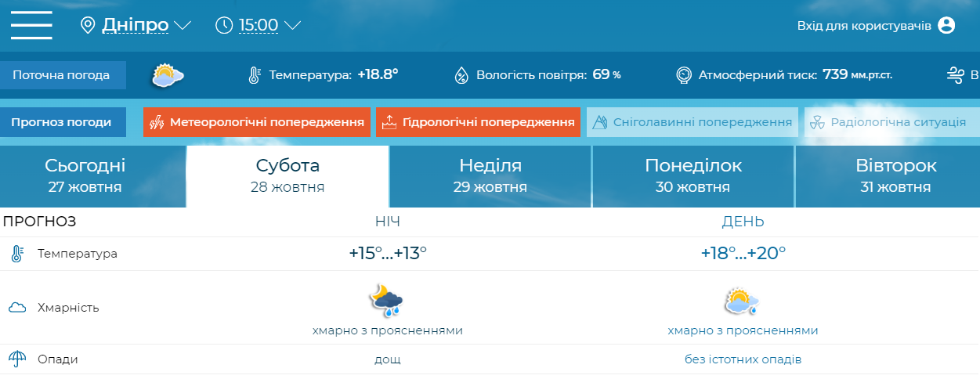
Task: Click the umbrella icon beside Опади
Action: pyautogui.click(x=17, y=359)
